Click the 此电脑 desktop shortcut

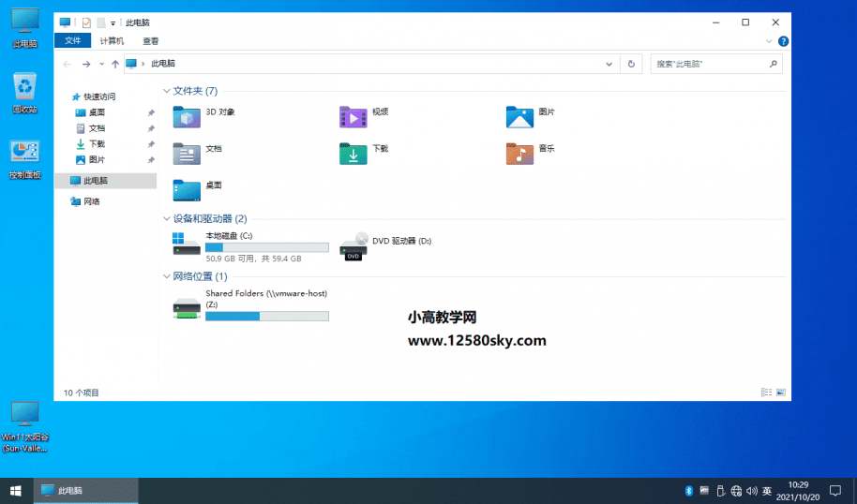coord(24,28)
